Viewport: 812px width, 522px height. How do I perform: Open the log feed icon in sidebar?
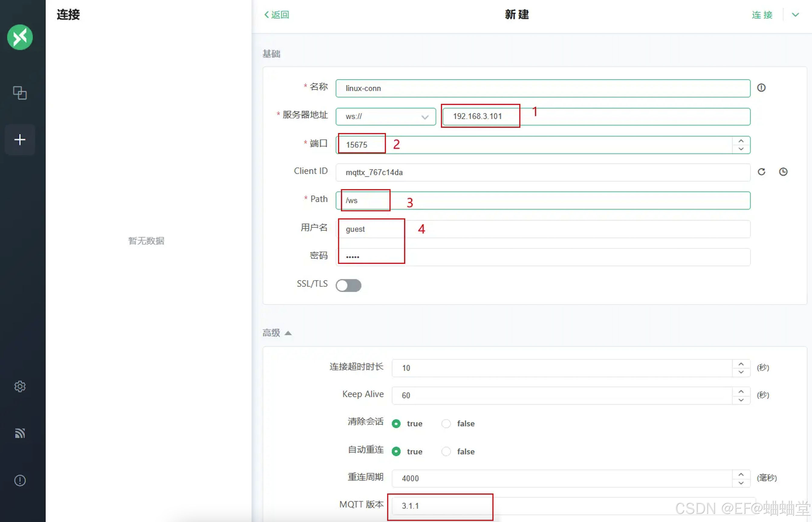[x=20, y=433]
